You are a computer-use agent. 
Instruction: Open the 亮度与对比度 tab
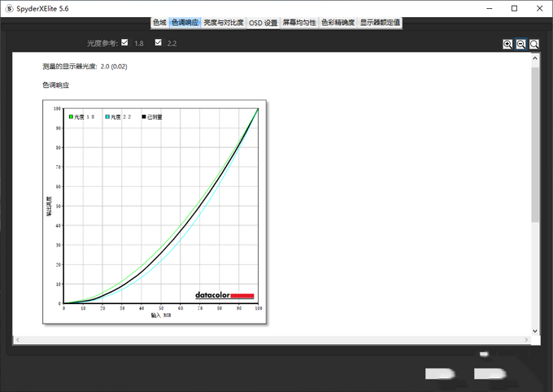(x=224, y=23)
